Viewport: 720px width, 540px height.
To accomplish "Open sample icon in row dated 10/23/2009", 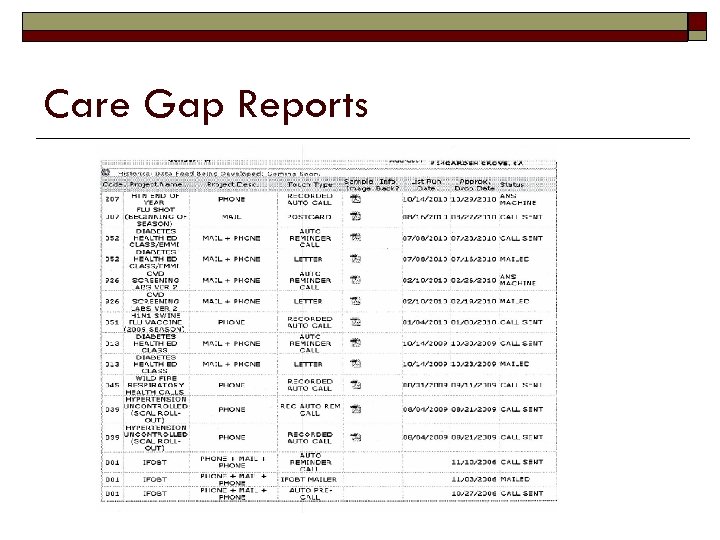I will click(x=355, y=364).
